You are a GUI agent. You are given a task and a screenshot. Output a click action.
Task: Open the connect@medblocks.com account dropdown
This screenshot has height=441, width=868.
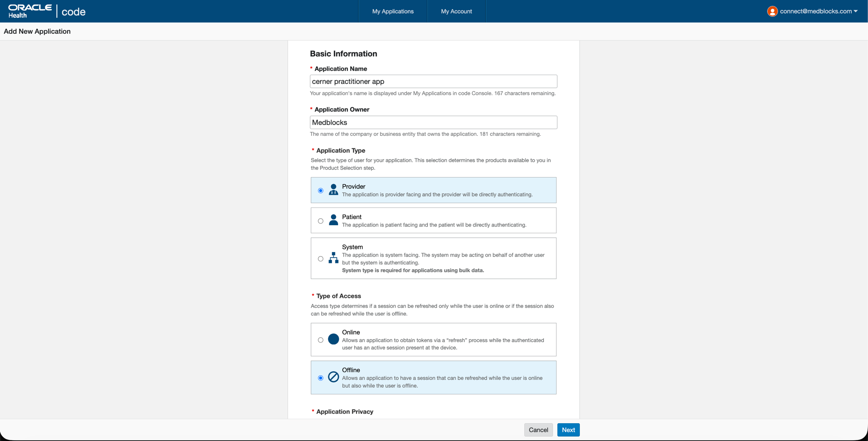(812, 11)
